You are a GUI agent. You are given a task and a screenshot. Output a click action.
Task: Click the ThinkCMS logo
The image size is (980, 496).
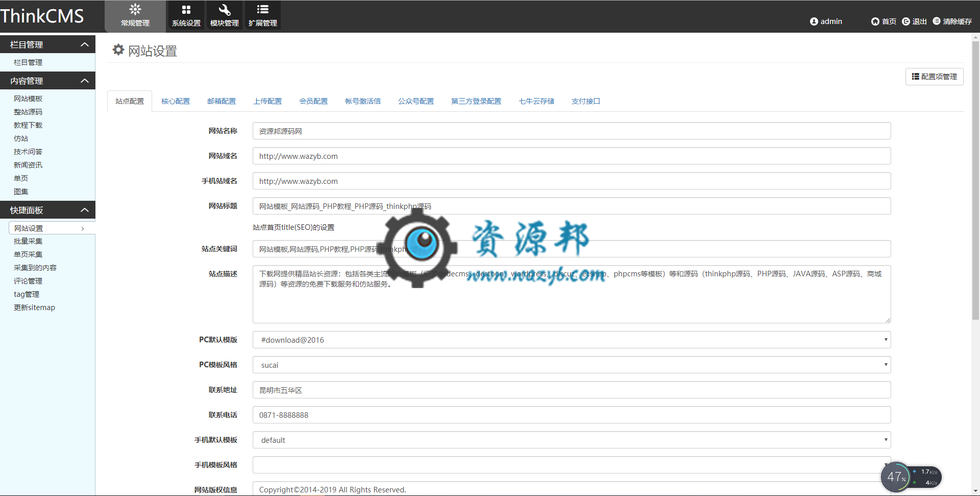coord(42,16)
